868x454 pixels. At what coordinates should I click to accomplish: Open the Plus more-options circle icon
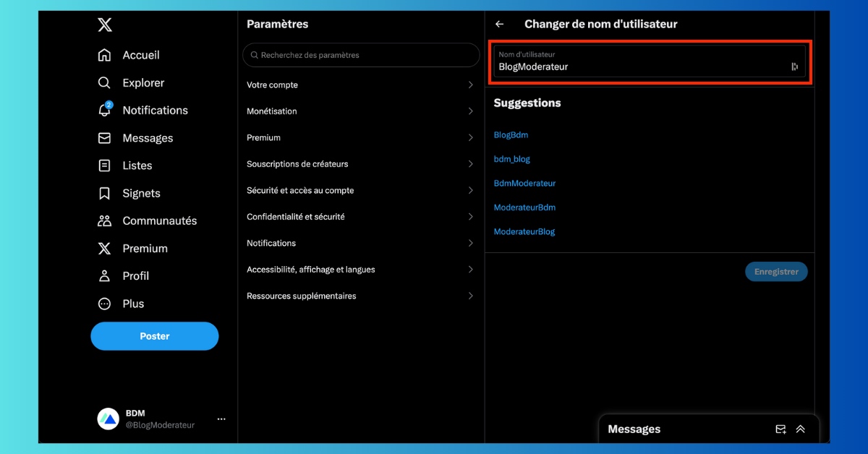pos(105,304)
